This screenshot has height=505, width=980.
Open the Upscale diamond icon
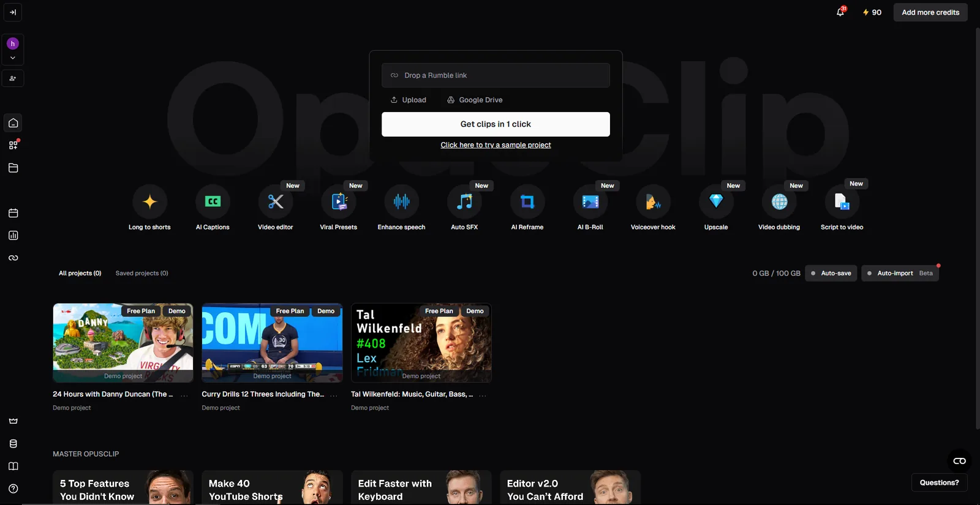tap(716, 202)
